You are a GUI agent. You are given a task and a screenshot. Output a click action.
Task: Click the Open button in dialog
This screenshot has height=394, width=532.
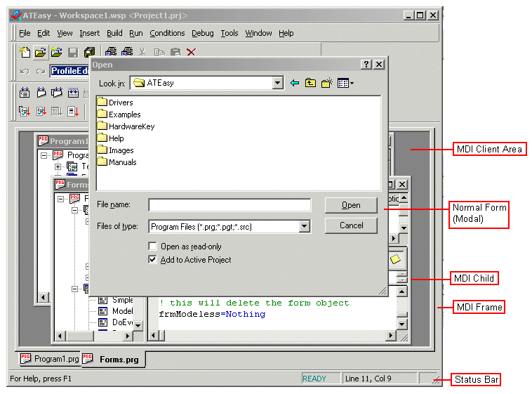(351, 205)
